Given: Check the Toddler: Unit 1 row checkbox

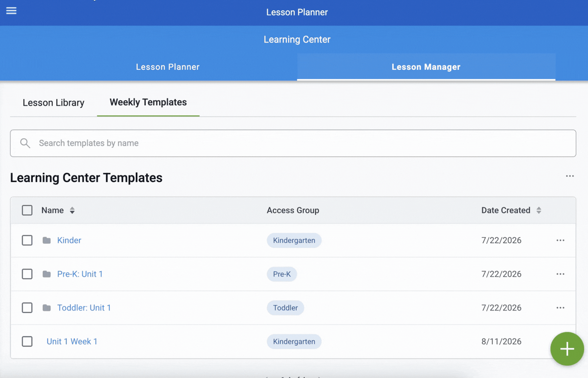Looking at the screenshot, I should (x=27, y=308).
